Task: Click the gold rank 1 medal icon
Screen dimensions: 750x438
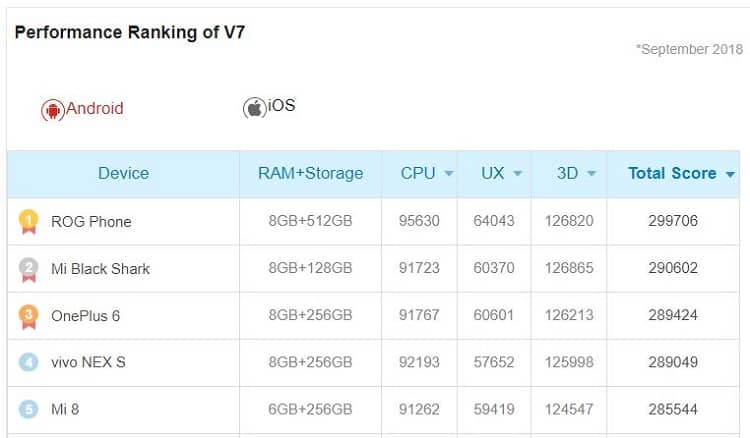Action: 29,222
